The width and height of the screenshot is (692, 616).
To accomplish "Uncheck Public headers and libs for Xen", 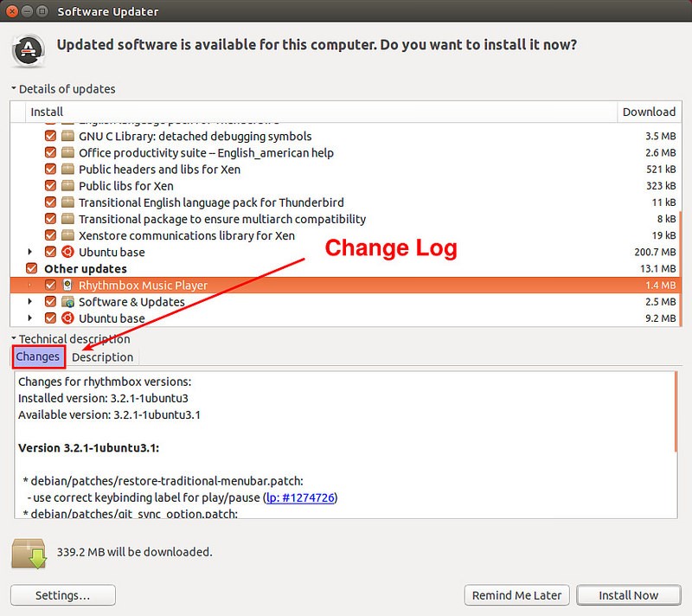I will coord(50,169).
